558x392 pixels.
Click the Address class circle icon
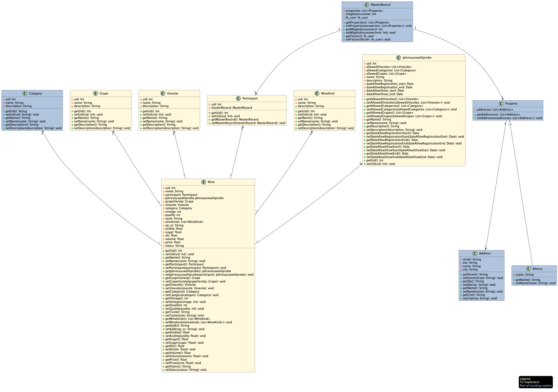[x=475, y=253]
